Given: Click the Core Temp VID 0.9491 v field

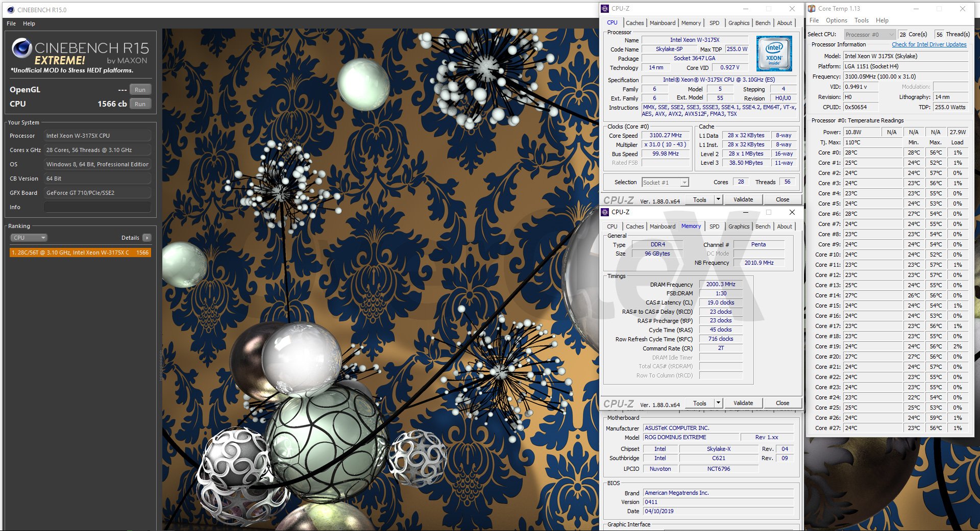Looking at the screenshot, I should coord(861,87).
